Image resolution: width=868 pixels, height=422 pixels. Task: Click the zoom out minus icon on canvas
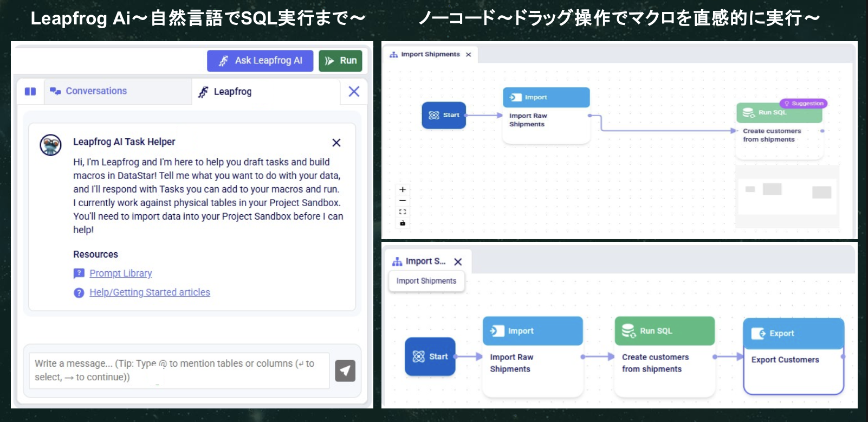point(403,201)
